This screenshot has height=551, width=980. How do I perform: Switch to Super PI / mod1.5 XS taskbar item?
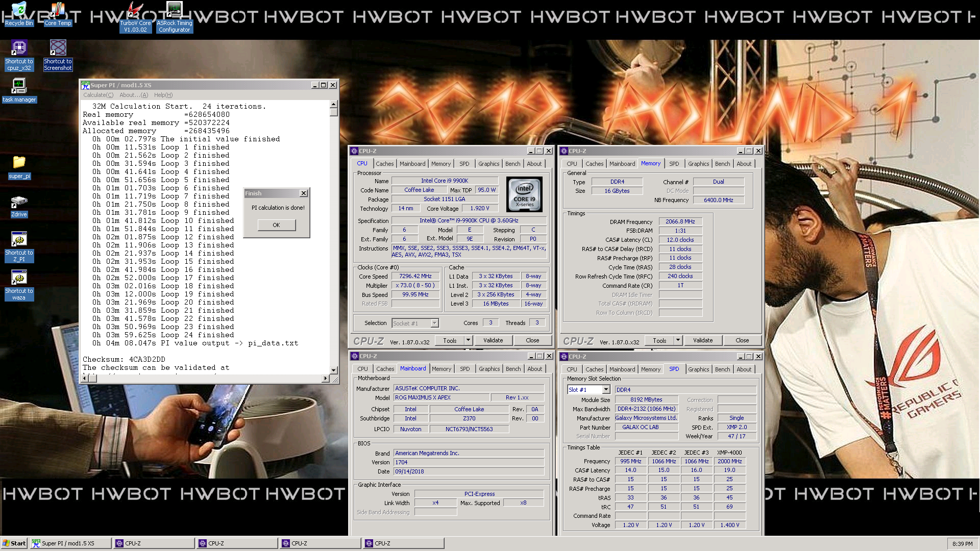coord(70,543)
